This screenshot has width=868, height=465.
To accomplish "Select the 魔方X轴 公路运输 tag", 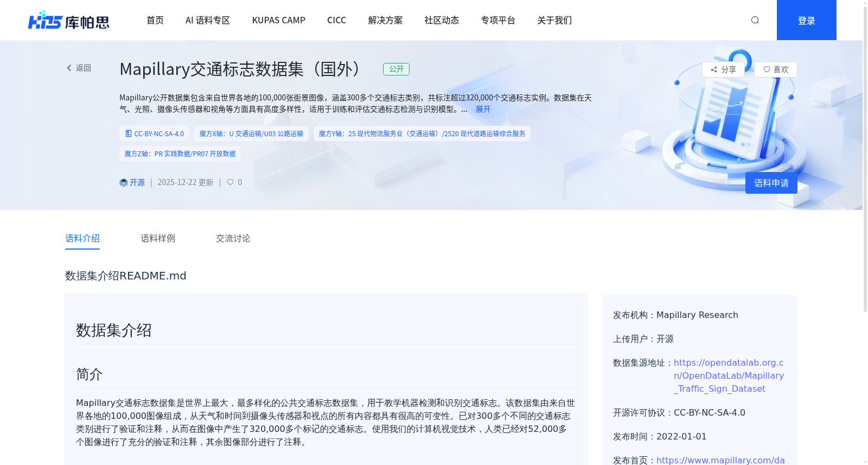I will pyautogui.click(x=251, y=133).
